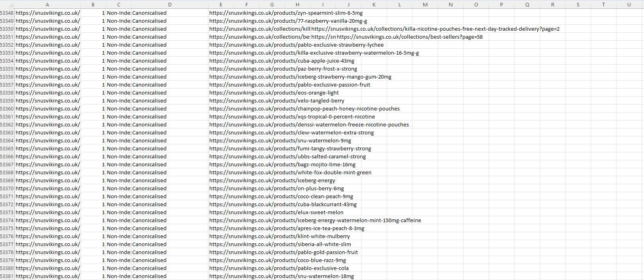Viewport: 644px width, 280px height.
Task: Click pablo-exclusive-strawberry-lychee product URL cell
Action: coord(296,45)
